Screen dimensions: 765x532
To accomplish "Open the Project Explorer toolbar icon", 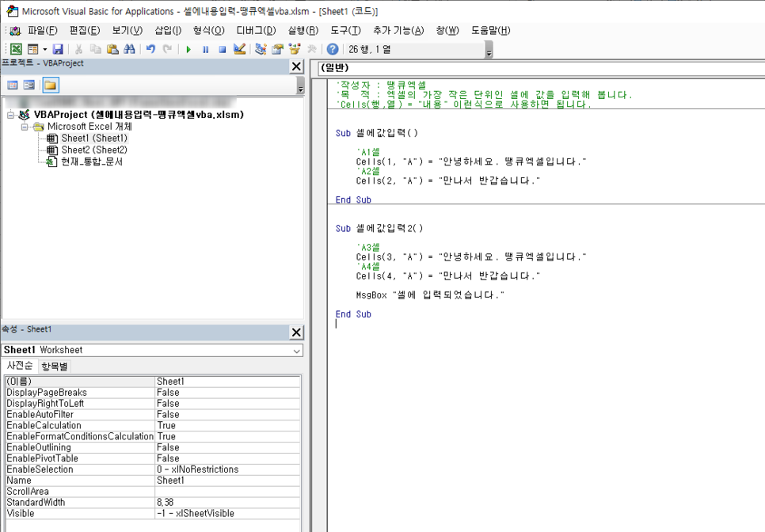I will [261, 49].
